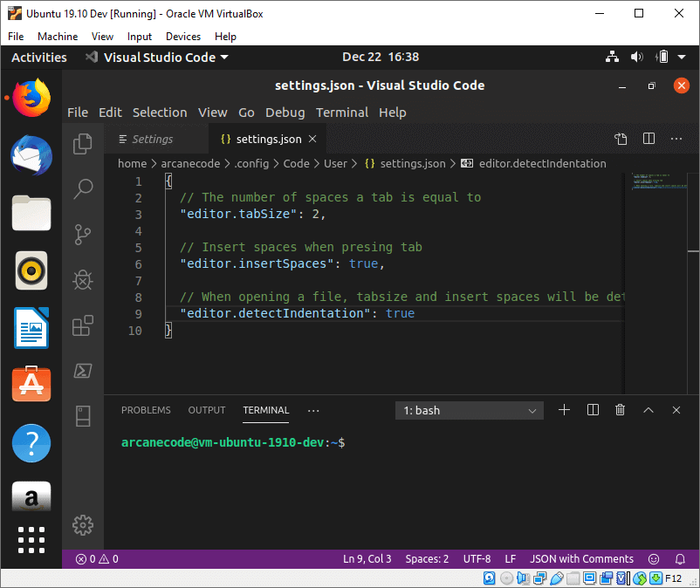Open the Explorer view in activity bar
Image resolution: width=700 pixels, height=588 pixels.
pos(83,144)
